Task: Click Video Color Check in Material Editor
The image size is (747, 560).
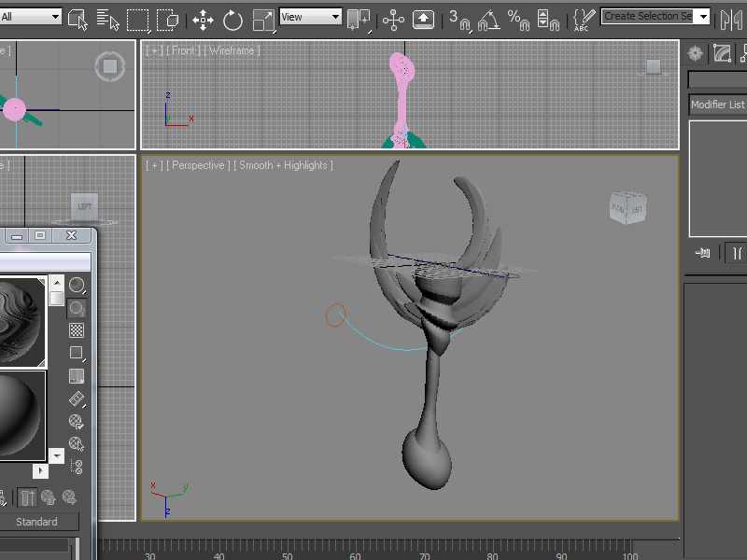Action: click(77, 376)
